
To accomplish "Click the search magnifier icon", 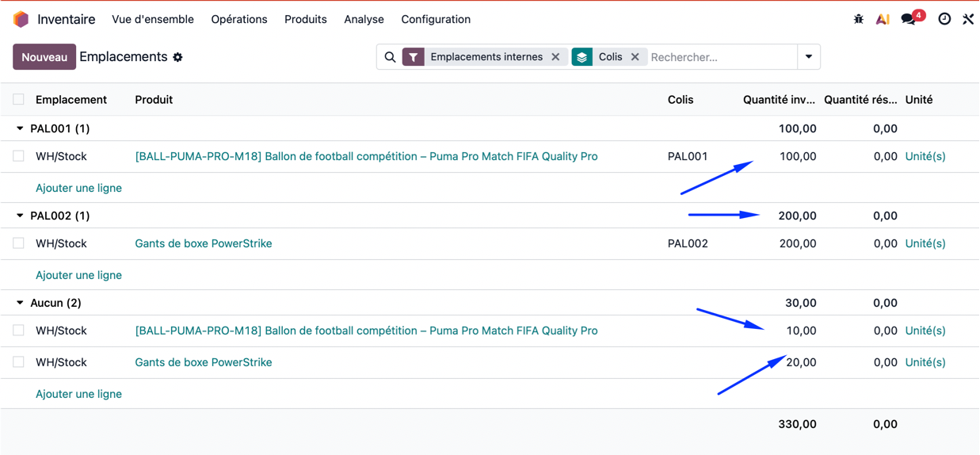I will [390, 57].
